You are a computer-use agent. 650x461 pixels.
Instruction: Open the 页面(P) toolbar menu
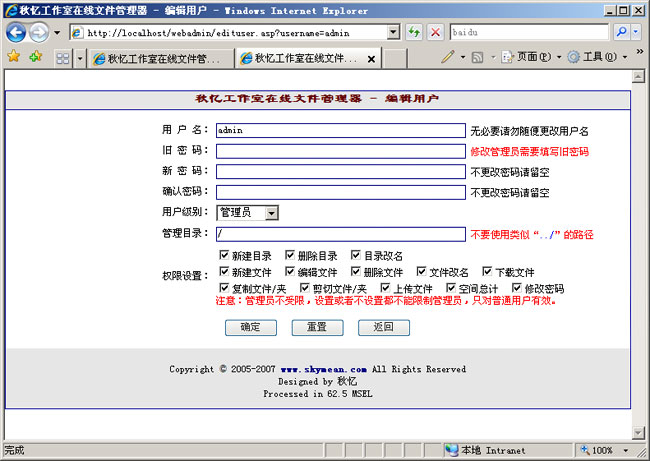[532, 57]
